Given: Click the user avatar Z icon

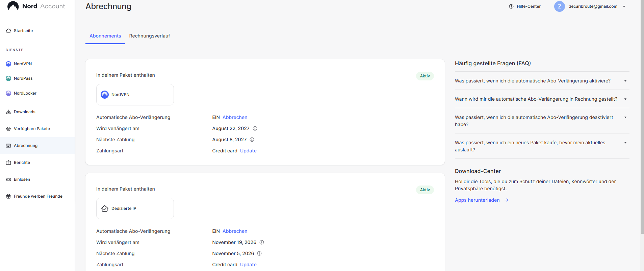Looking at the screenshot, I should pyautogui.click(x=560, y=6).
